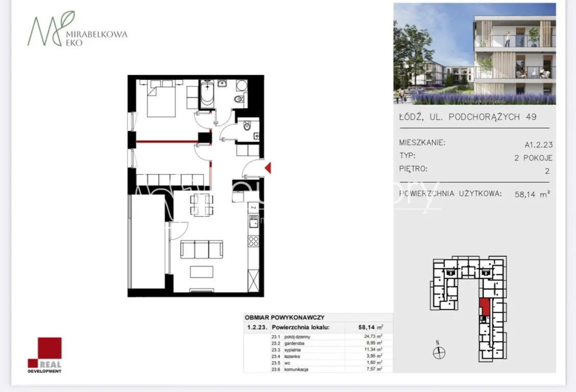Click the kitchen sink symbol
The image size is (576, 392).
(253, 222)
